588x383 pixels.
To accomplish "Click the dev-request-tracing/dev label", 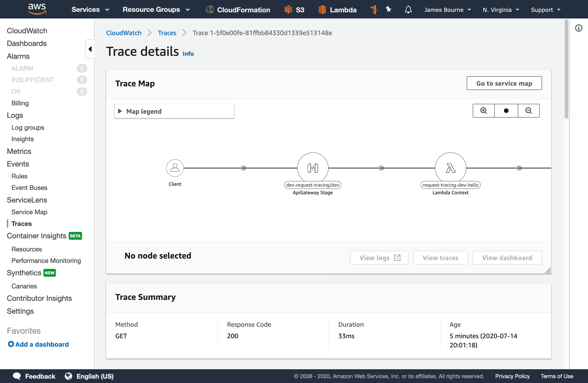I will [313, 185].
